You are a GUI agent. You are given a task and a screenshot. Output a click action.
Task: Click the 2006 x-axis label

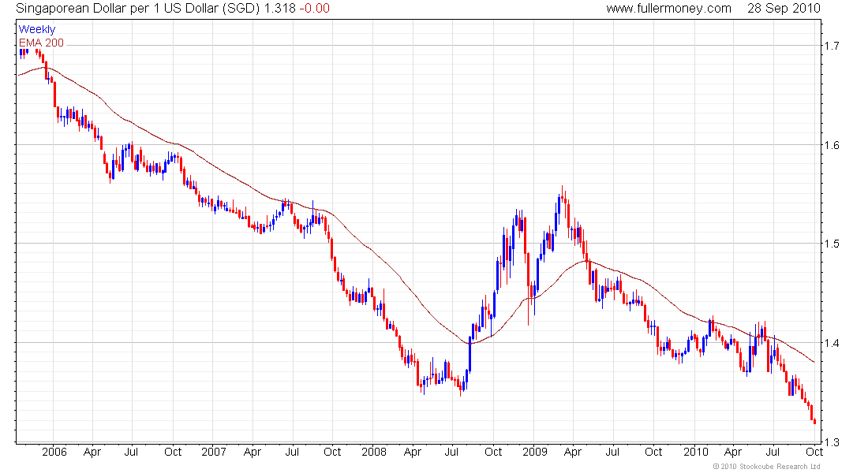tap(54, 452)
